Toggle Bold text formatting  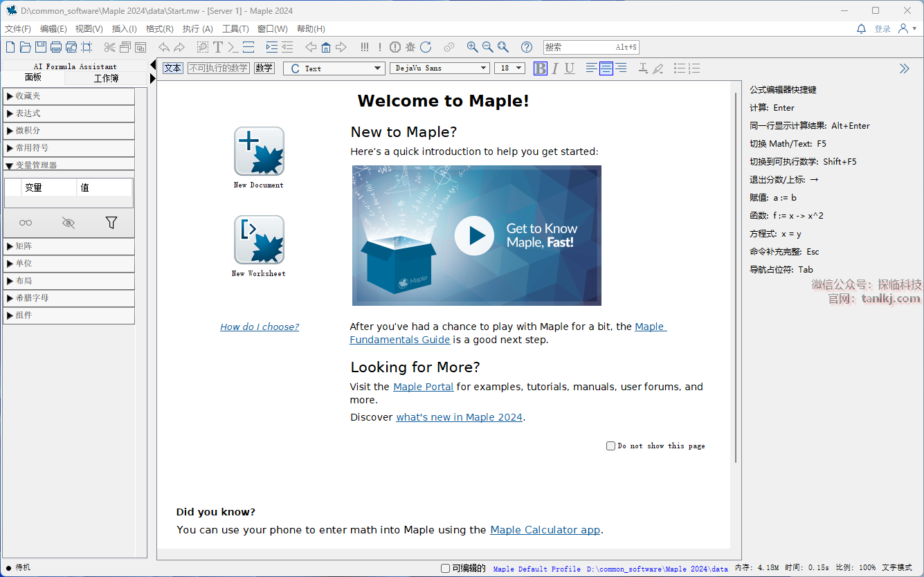541,68
